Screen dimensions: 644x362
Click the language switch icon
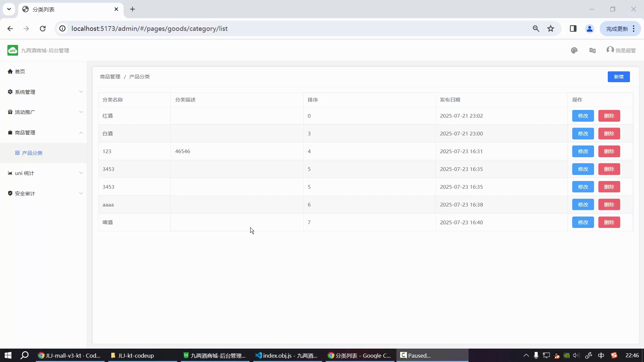tap(592, 50)
